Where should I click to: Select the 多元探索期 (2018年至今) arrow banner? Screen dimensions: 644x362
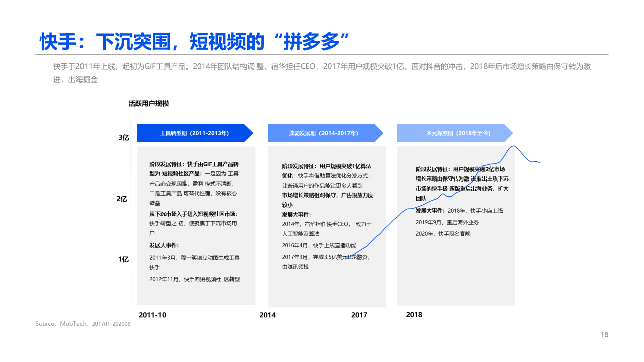455,133
